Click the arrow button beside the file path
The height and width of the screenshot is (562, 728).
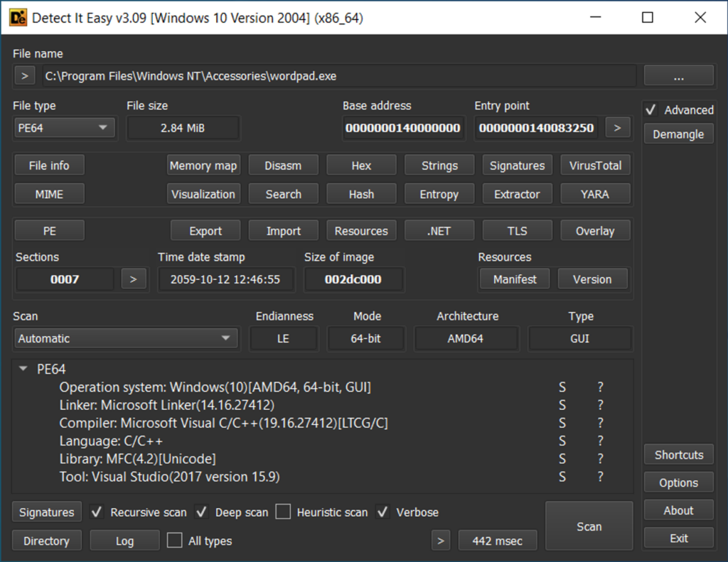click(24, 76)
